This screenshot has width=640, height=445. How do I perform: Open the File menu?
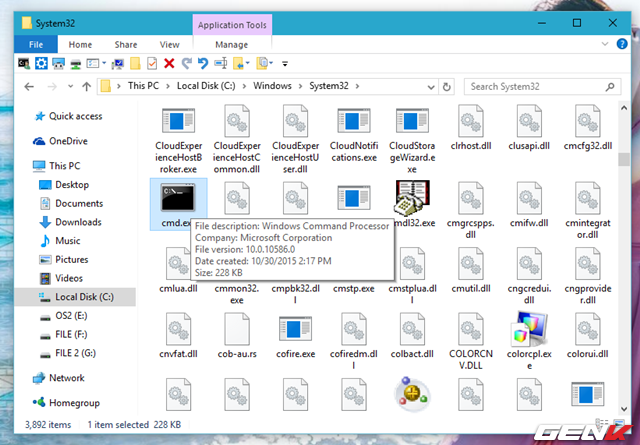point(36,44)
